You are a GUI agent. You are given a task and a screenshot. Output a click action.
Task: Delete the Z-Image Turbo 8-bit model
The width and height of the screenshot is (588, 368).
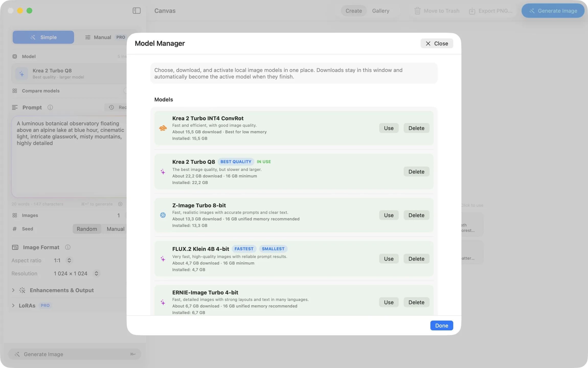tap(416, 215)
